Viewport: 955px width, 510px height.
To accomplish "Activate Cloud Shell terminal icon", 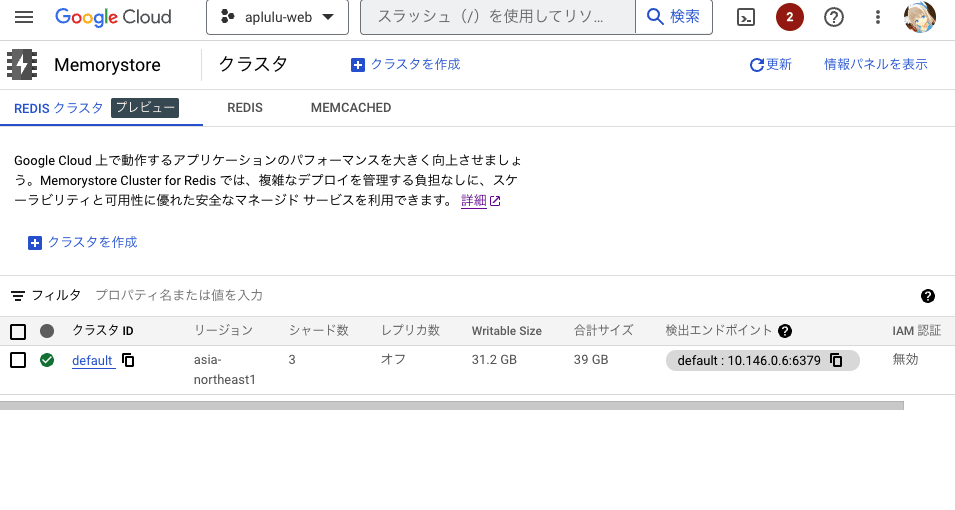I will click(x=745, y=17).
